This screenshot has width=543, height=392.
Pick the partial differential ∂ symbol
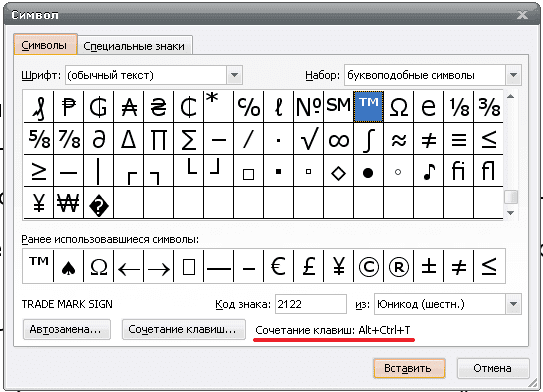point(98,139)
